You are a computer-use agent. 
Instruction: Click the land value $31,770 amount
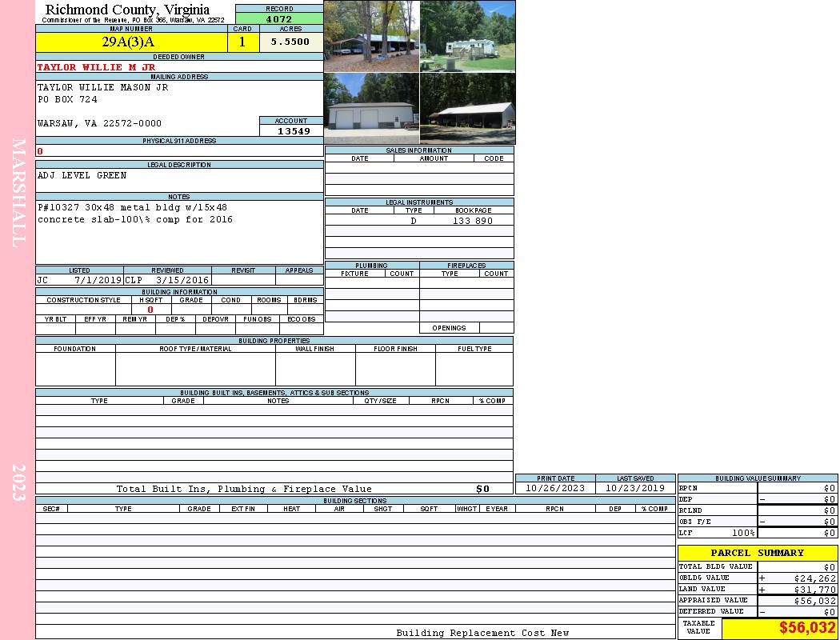[x=814, y=590]
